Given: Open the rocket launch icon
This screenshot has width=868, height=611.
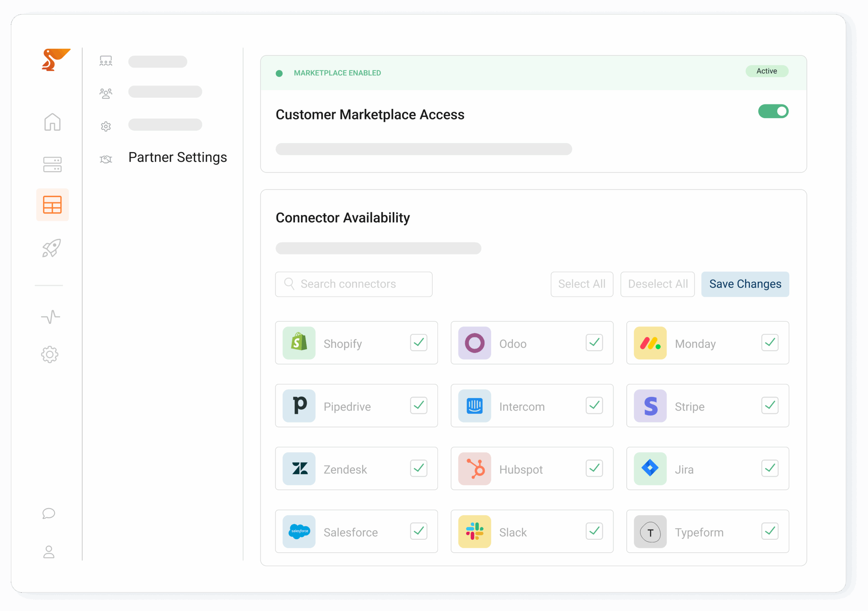Looking at the screenshot, I should click(52, 248).
